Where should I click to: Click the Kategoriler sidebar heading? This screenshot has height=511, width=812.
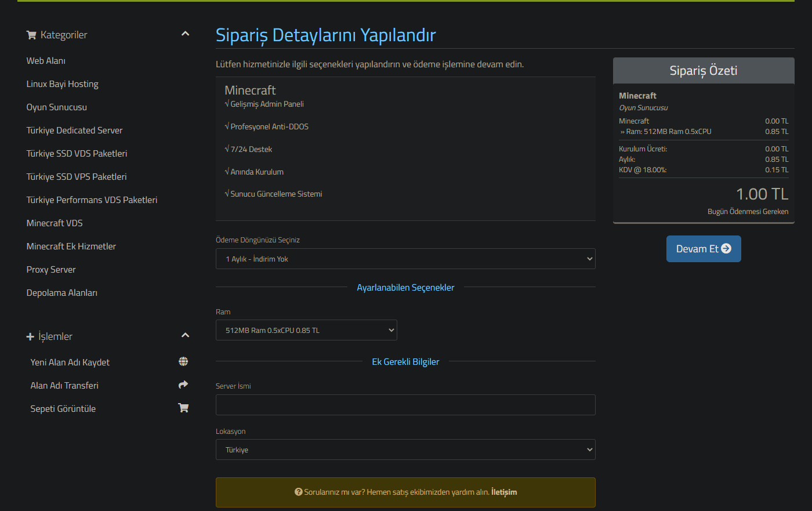point(64,35)
